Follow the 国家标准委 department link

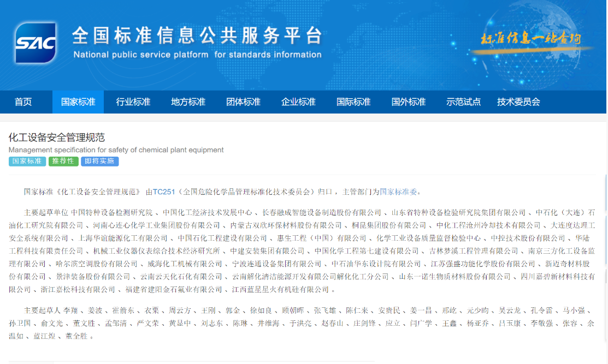[398, 192]
